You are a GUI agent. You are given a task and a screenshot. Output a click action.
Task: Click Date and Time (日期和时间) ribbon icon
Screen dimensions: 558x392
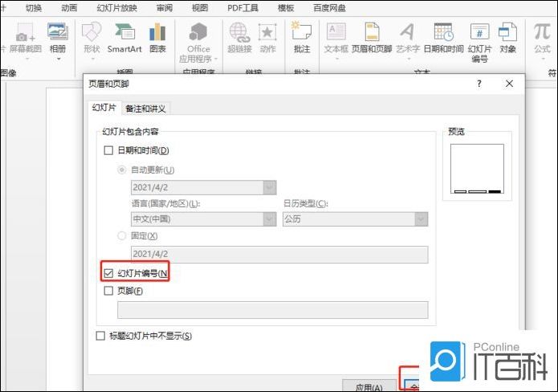click(443, 39)
